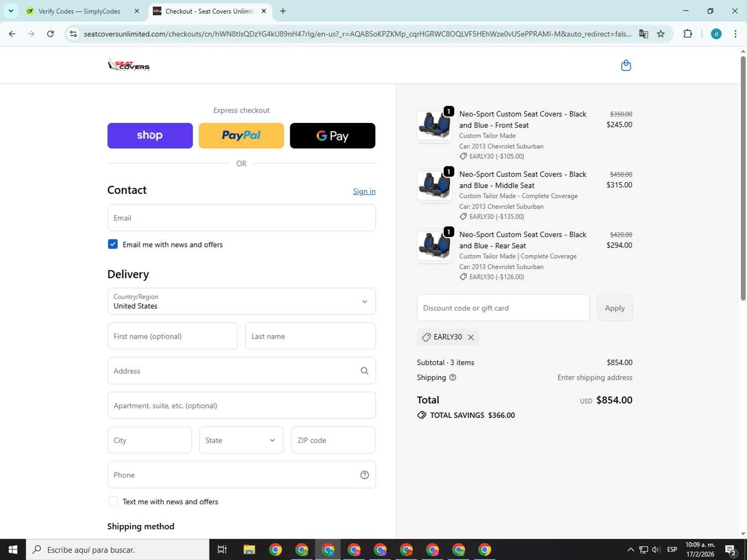Click the Apply discount button
This screenshot has height=560, width=747.
pyautogui.click(x=615, y=308)
